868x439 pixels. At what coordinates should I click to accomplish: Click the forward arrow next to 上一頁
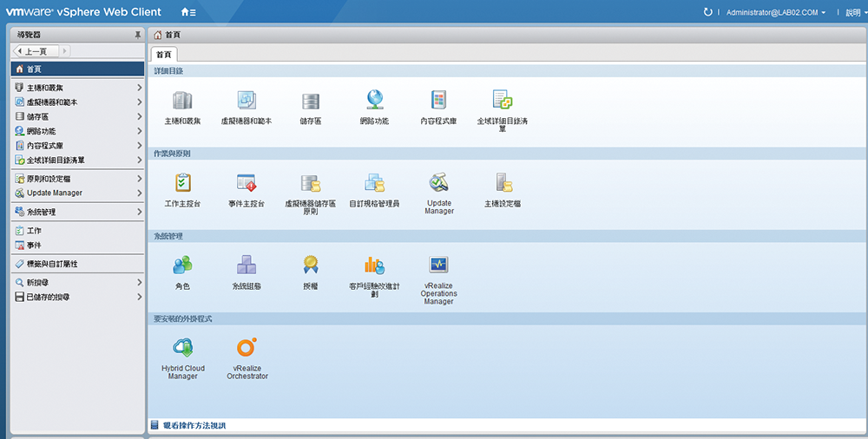[64, 51]
